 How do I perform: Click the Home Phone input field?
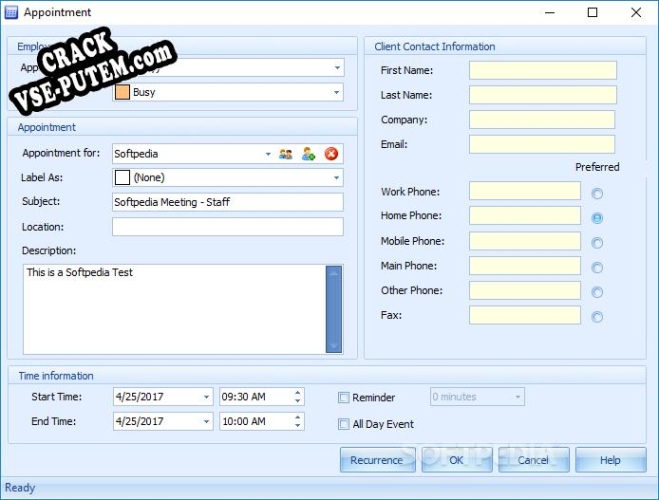click(x=525, y=216)
